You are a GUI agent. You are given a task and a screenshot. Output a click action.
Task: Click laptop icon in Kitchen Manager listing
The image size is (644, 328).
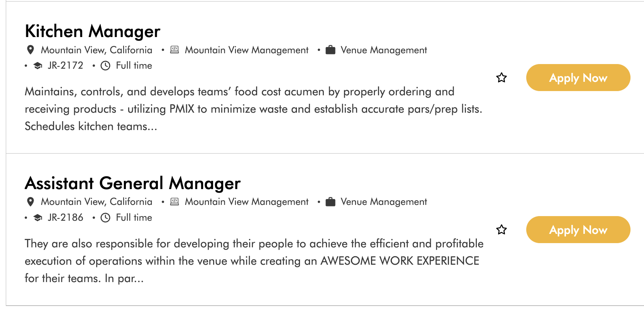pyautogui.click(x=175, y=50)
